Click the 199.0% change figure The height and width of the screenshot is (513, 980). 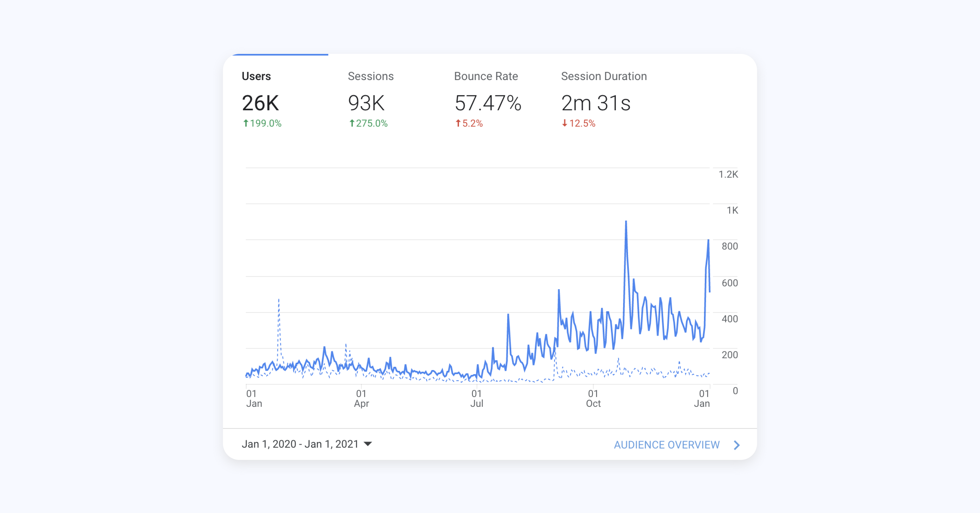pos(265,123)
